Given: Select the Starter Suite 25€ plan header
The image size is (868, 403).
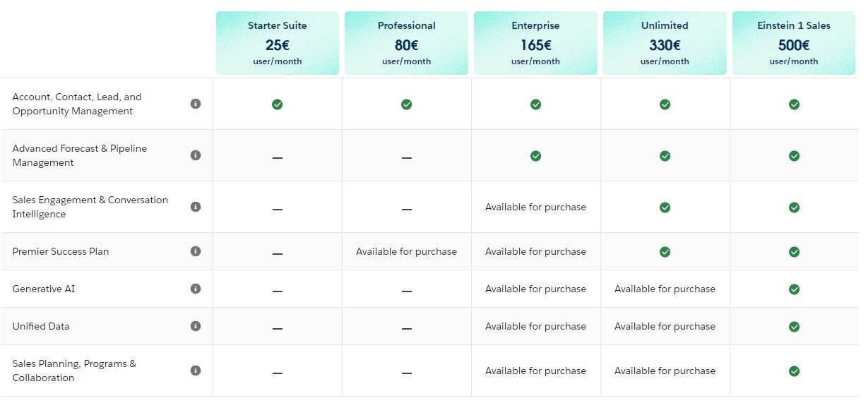Looking at the screenshot, I should click(278, 43).
